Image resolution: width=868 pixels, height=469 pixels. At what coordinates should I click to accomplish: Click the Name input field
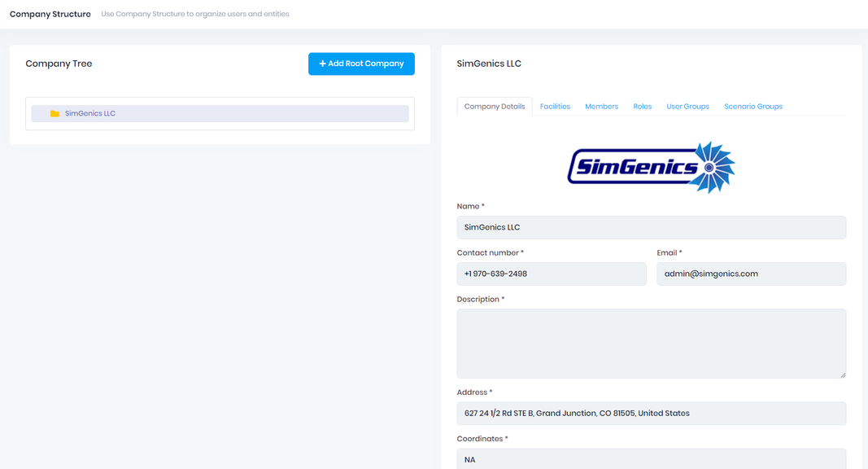(651, 227)
